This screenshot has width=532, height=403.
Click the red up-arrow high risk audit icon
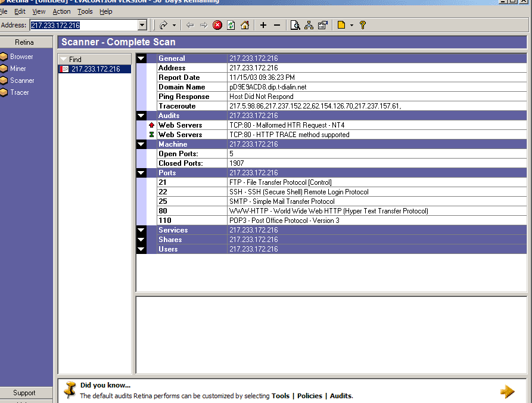click(152, 125)
